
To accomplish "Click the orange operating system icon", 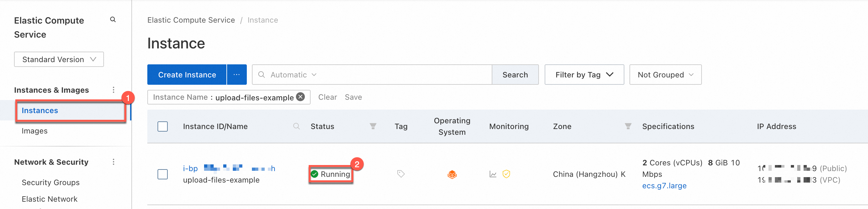I will (x=452, y=174).
